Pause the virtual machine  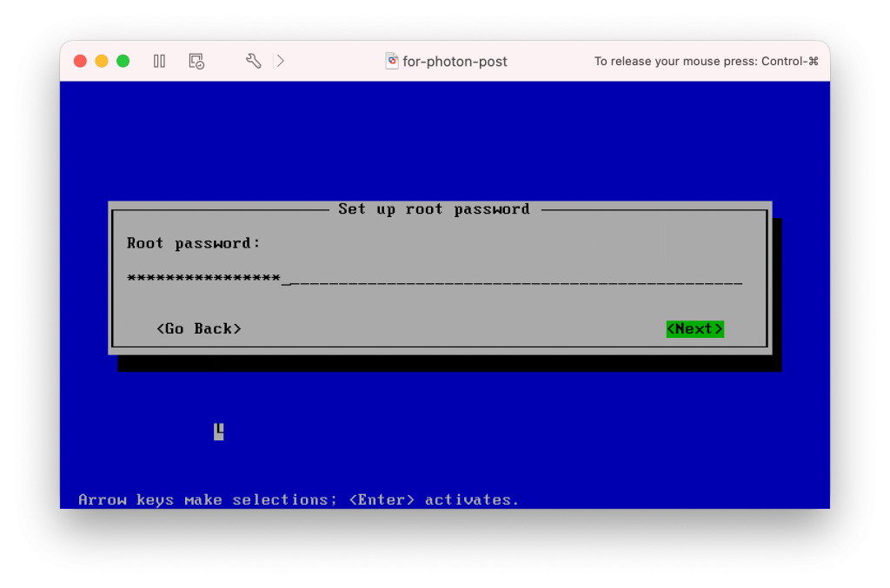159,61
